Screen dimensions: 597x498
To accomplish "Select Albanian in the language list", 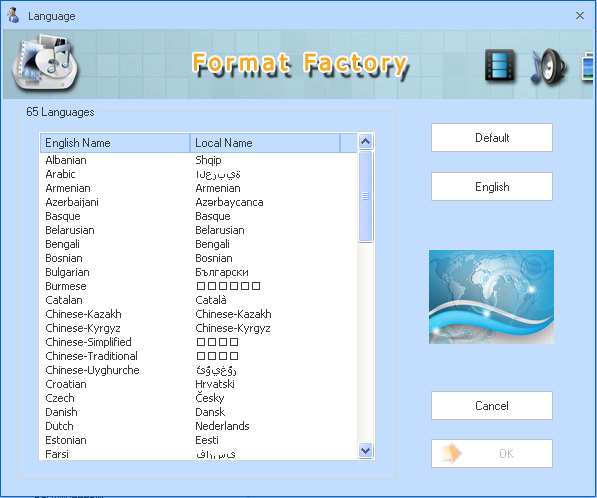I will tap(66, 160).
